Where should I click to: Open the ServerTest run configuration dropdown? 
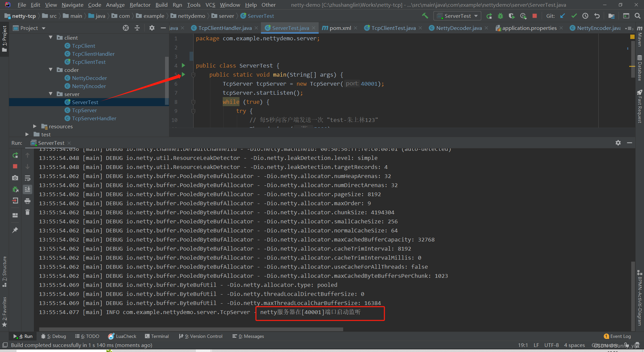tap(458, 16)
